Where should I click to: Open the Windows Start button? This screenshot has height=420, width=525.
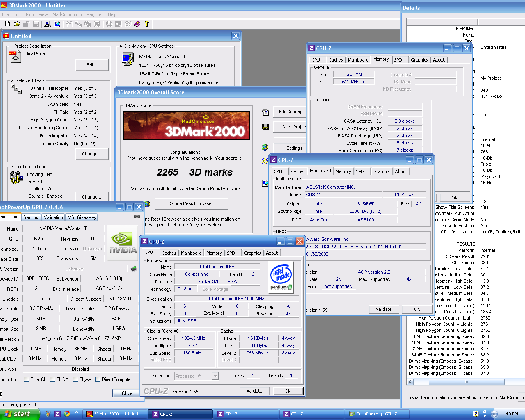pos(19,414)
